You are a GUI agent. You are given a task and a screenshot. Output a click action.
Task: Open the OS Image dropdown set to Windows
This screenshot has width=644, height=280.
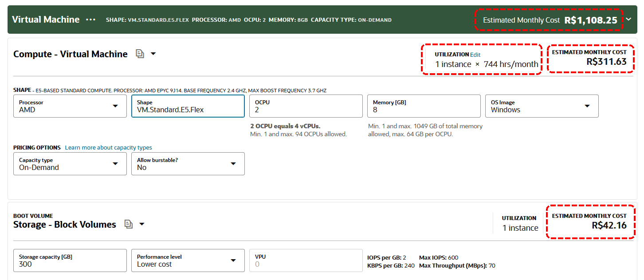(542, 106)
